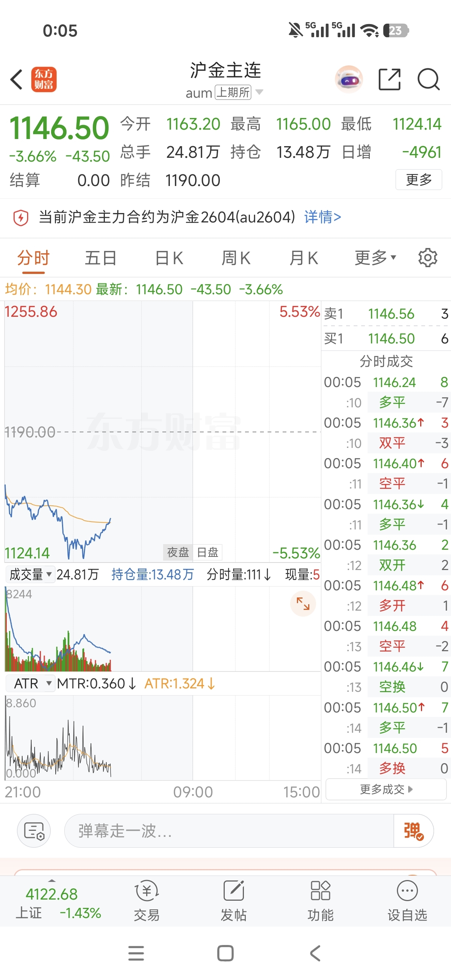Open the AI robot assistant icon
Screen dimensions: 451x980
tap(348, 80)
